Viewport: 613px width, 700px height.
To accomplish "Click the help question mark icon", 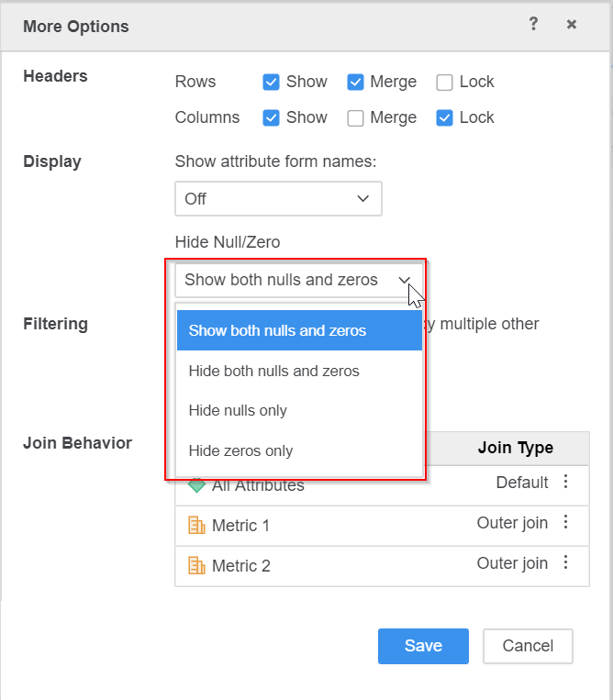I will (533, 25).
